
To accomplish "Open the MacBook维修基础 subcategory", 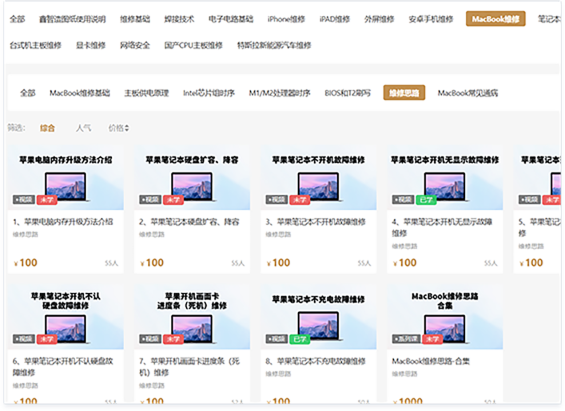I will [80, 93].
